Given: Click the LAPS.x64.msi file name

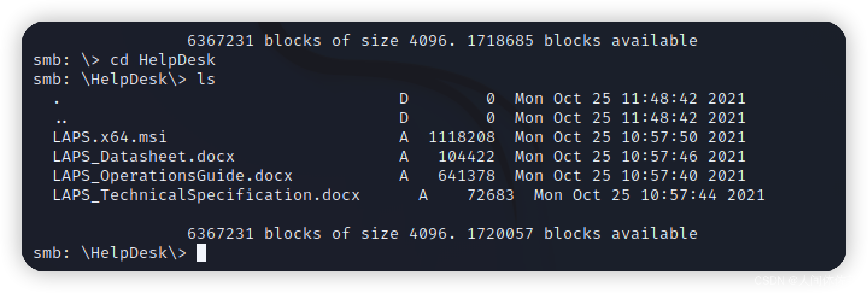Looking at the screenshot, I should point(110,137).
